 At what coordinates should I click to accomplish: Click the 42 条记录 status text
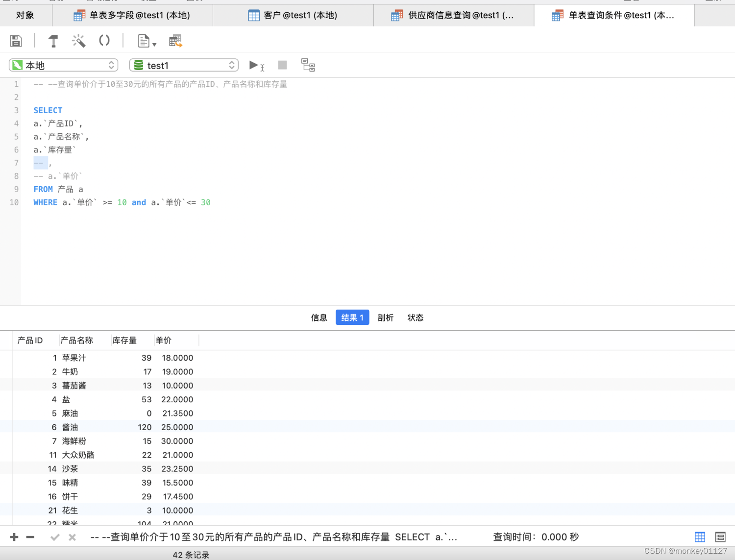pyautogui.click(x=191, y=555)
